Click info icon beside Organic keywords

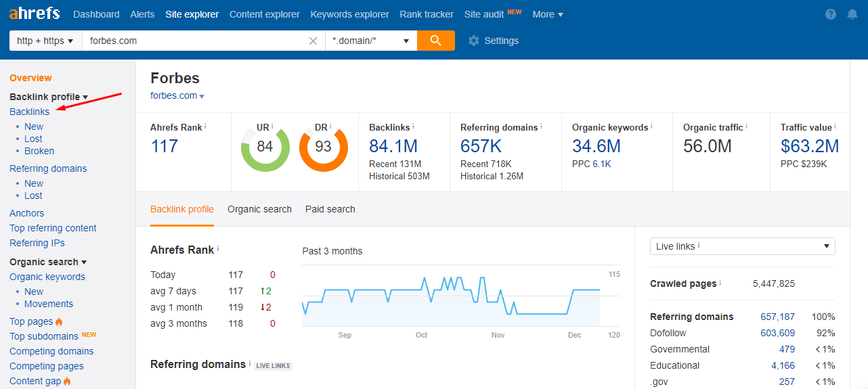(x=652, y=127)
